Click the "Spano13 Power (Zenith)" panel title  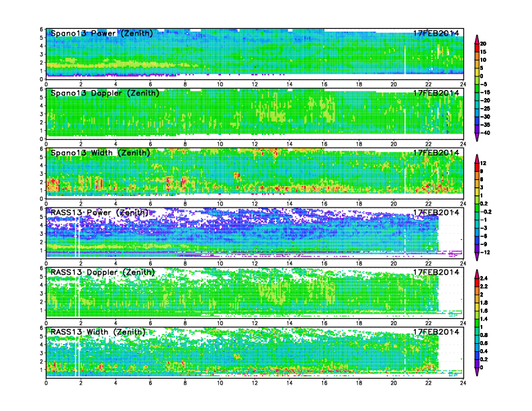101,33
